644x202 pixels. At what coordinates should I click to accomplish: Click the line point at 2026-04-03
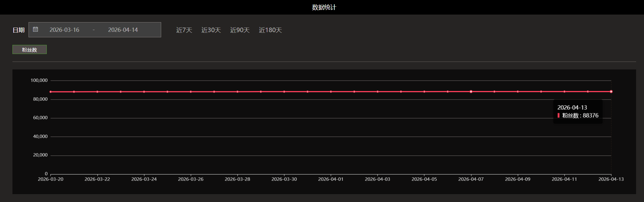click(x=378, y=92)
